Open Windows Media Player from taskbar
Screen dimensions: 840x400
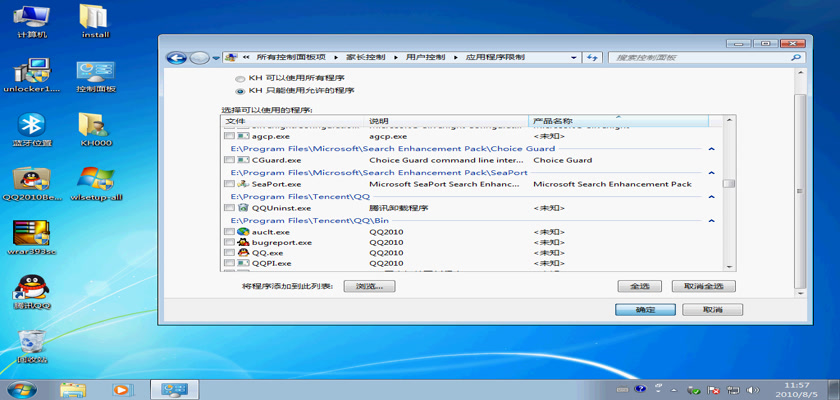click(122, 388)
